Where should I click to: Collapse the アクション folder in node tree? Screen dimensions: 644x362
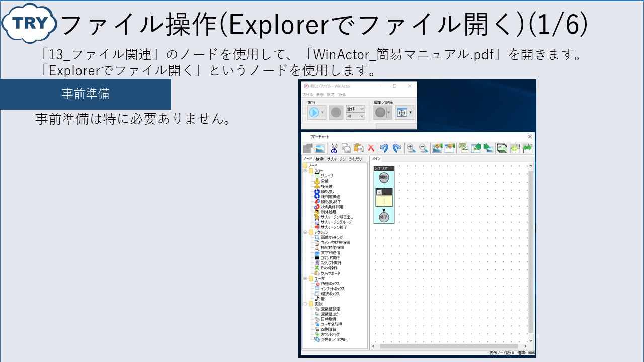(x=305, y=232)
